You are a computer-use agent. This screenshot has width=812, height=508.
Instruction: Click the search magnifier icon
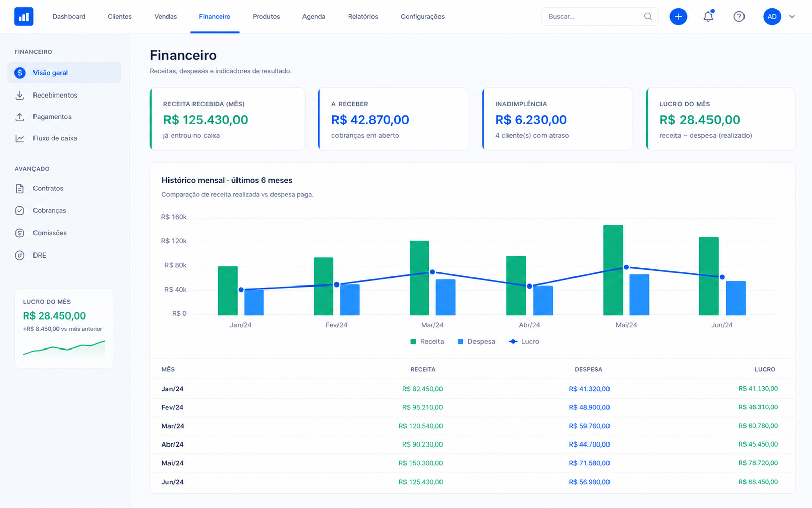click(x=648, y=17)
